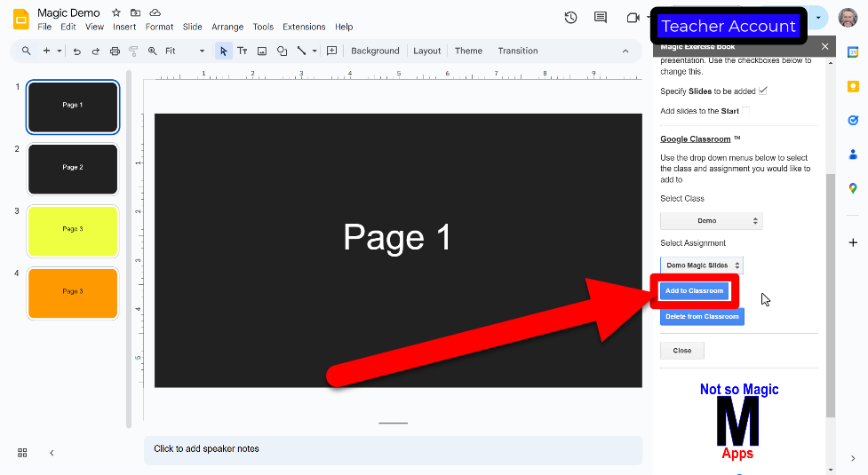Open the Insert menu

(x=124, y=27)
